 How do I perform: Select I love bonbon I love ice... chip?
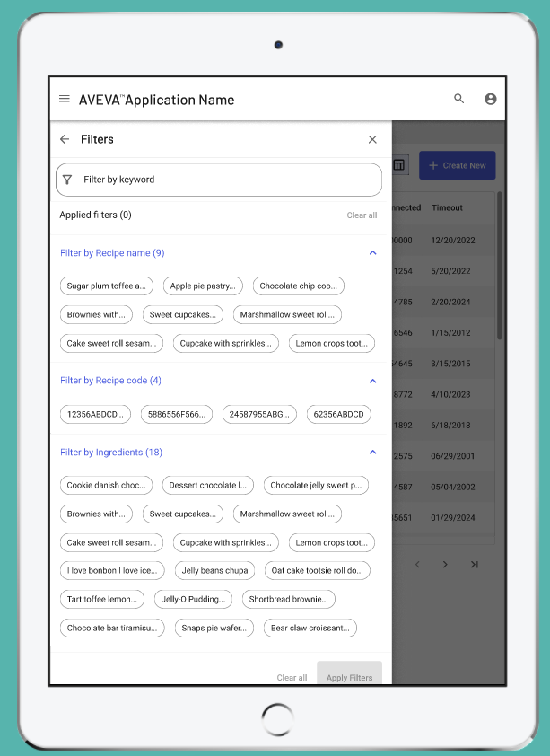(x=112, y=570)
